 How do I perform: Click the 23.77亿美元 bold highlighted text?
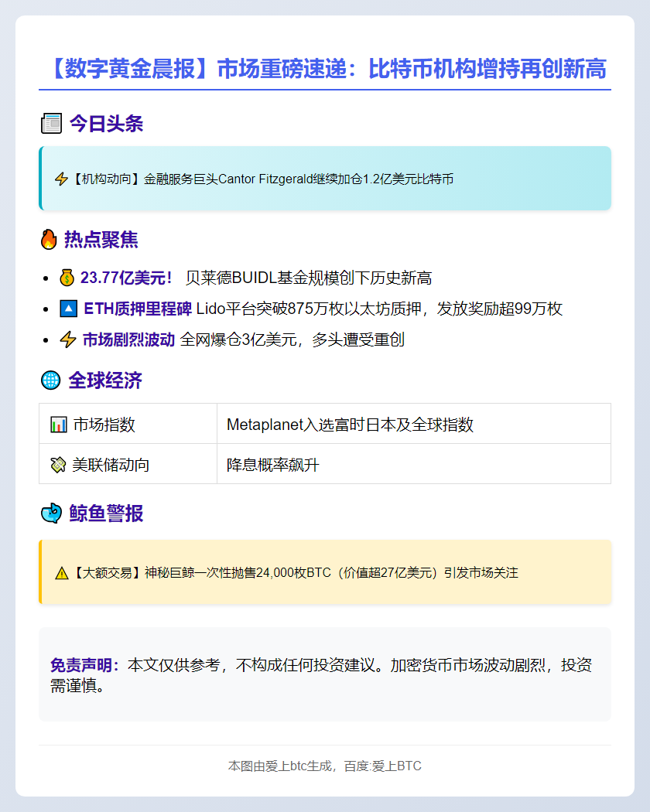point(126,278)
